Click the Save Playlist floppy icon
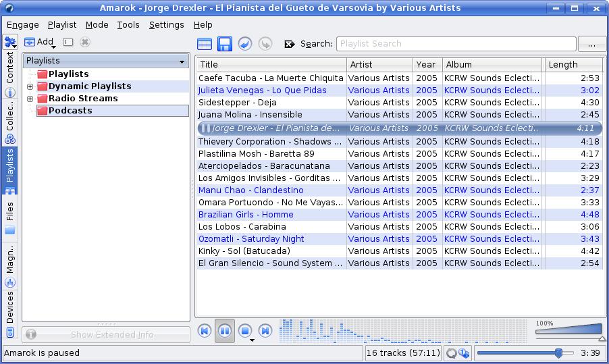The image size is (609, 364). 225,44
